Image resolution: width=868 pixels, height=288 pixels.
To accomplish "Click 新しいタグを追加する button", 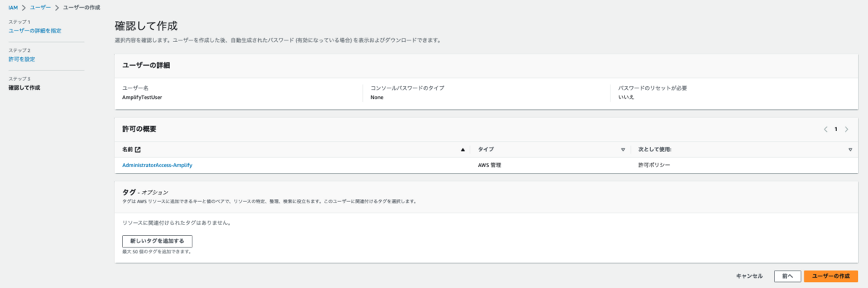I will pos(157,241).
